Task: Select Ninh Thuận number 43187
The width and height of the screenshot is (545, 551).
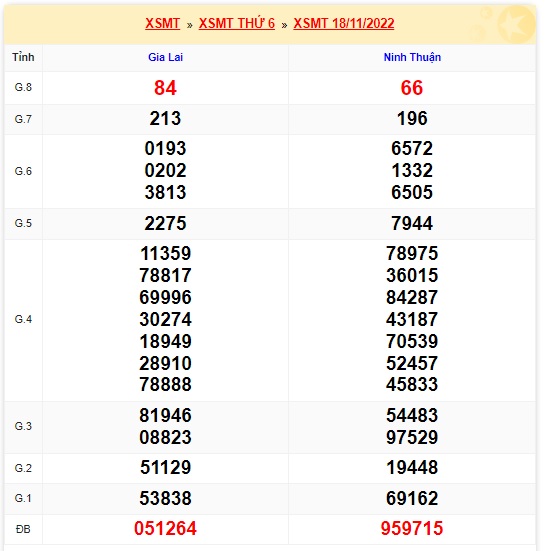Action: point(412,319)
